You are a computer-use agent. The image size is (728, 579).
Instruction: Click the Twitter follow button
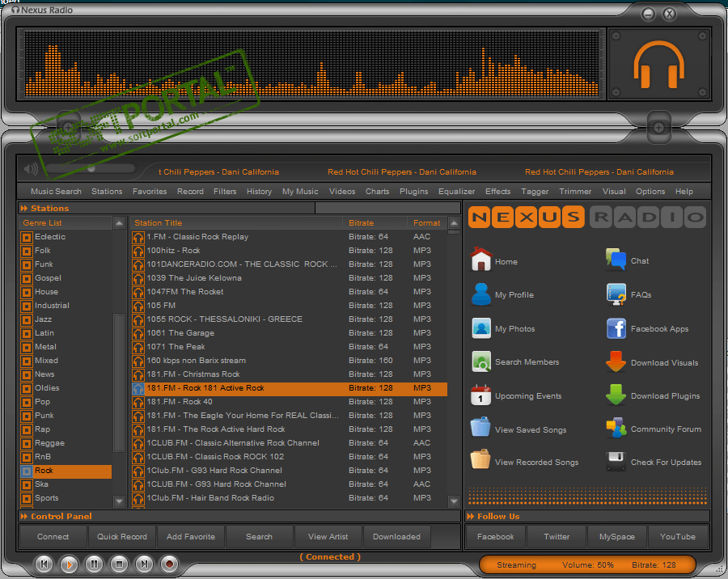557,537
